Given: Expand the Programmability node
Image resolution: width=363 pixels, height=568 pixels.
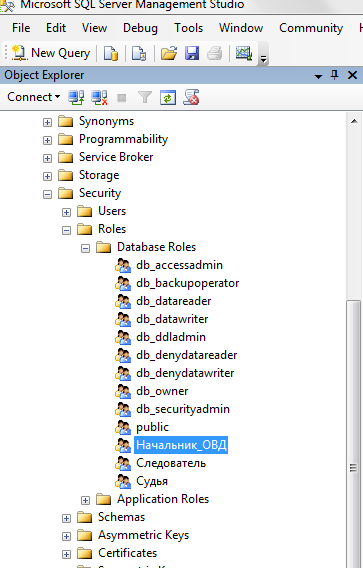Looking at the screenshot, I should (47, 140).
